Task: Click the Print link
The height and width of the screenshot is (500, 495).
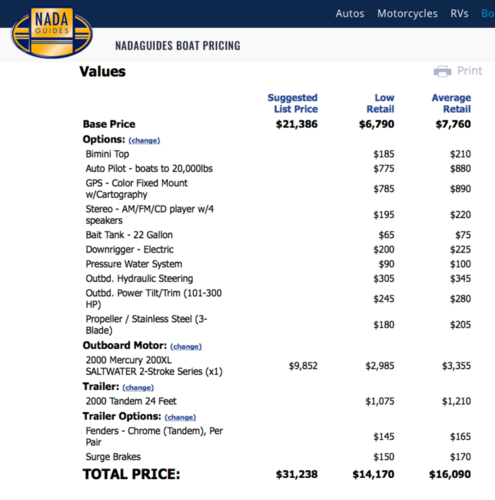Action: click(469, 71)
